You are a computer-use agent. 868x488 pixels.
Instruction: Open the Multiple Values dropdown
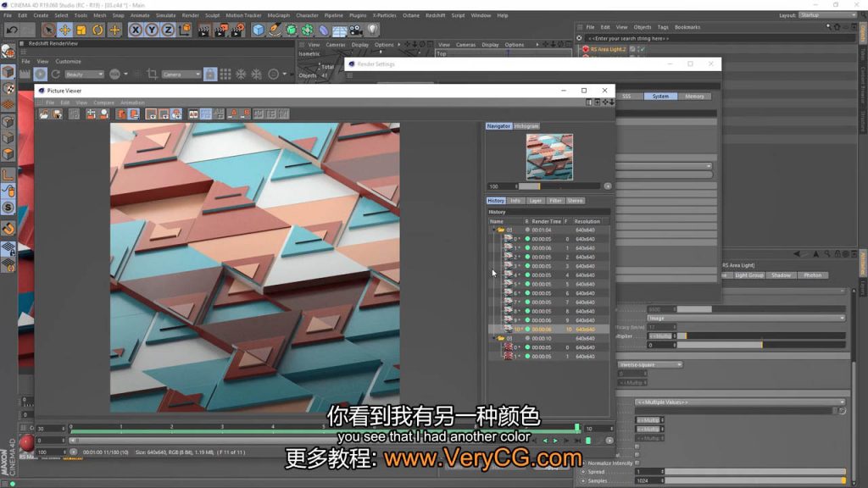740,402
